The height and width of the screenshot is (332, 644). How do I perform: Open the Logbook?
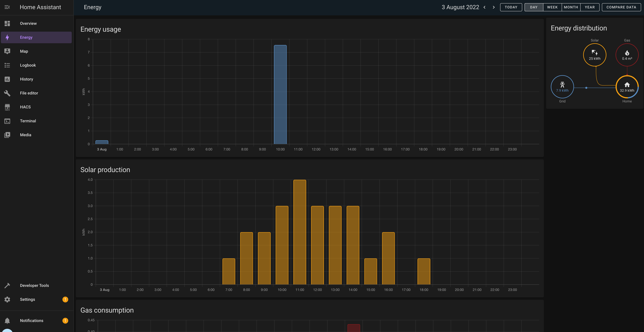click(x=28, y=65)
